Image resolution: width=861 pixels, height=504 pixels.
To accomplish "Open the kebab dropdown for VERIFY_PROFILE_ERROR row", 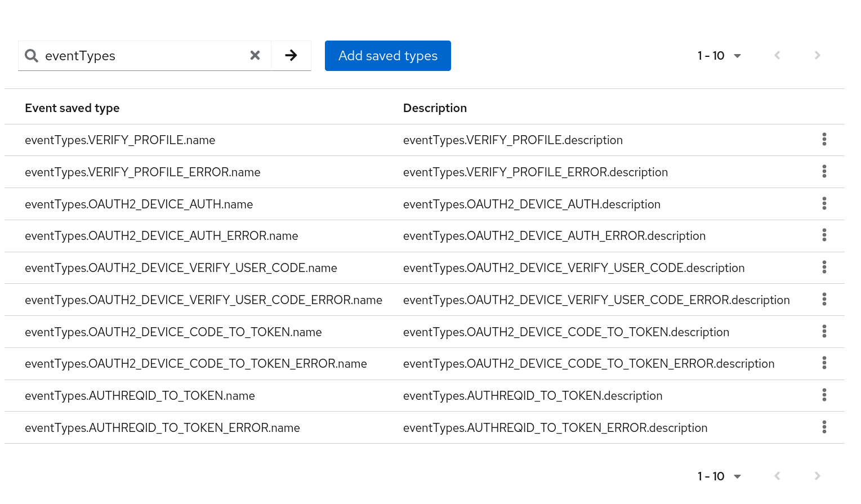I will click(x=824, y=172).
